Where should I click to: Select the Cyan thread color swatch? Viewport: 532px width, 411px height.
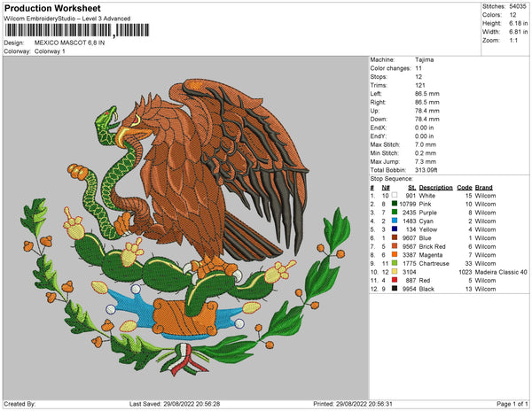point(395,221)
